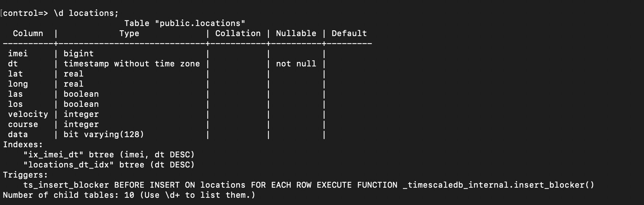Click the 'bit varying(128)' type
The width and height of the screenshot is (644, 205).
[104, 135]
